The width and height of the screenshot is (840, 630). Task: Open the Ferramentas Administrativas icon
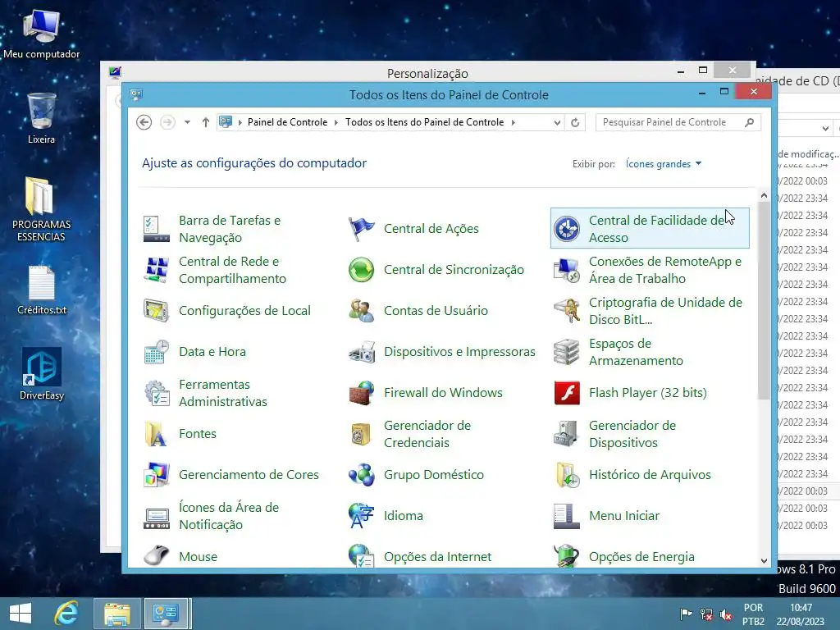point(157,393)
